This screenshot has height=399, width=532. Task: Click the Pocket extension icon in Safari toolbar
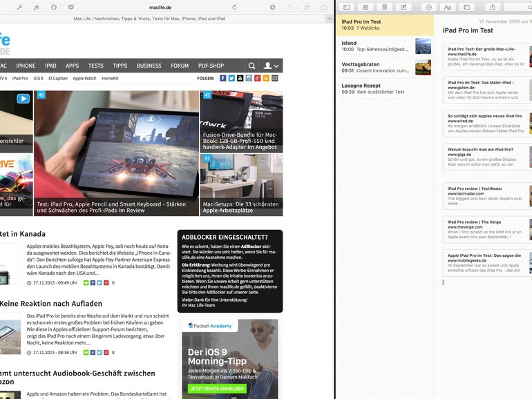[70, 7]
